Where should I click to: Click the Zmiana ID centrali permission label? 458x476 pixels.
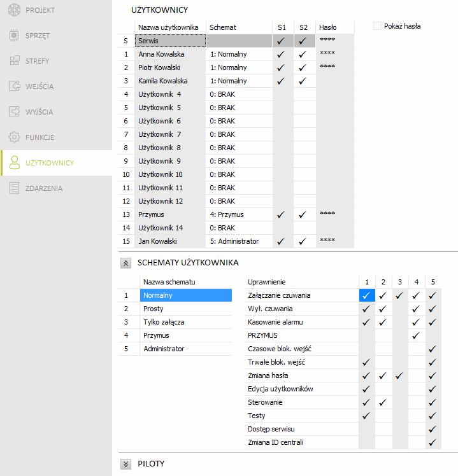(x=275, y=442)
